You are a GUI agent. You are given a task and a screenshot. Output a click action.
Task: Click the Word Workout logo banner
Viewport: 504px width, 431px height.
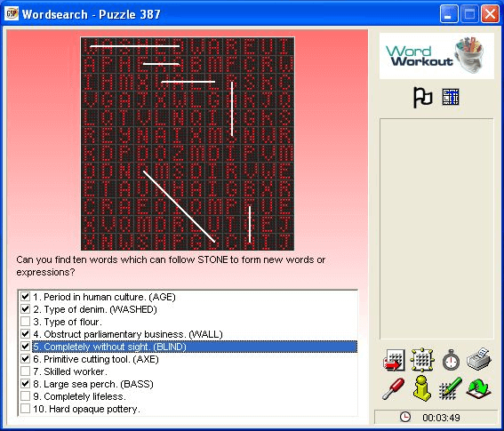point(436,56)
